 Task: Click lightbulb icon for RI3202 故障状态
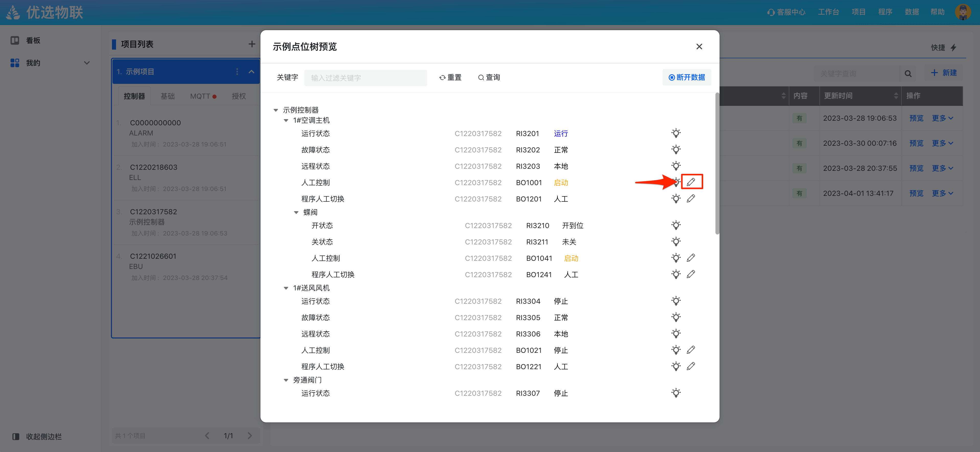pos(676,150)
